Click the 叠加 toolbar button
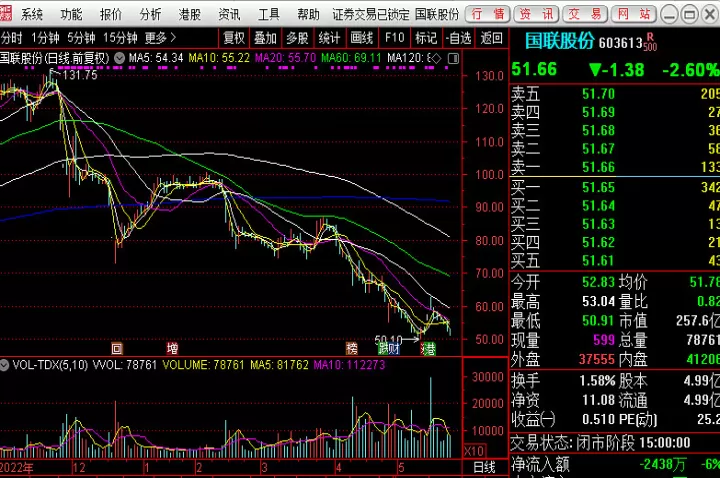Image resolution: width=720 pixels, height=478 pixels. (265, 38)
